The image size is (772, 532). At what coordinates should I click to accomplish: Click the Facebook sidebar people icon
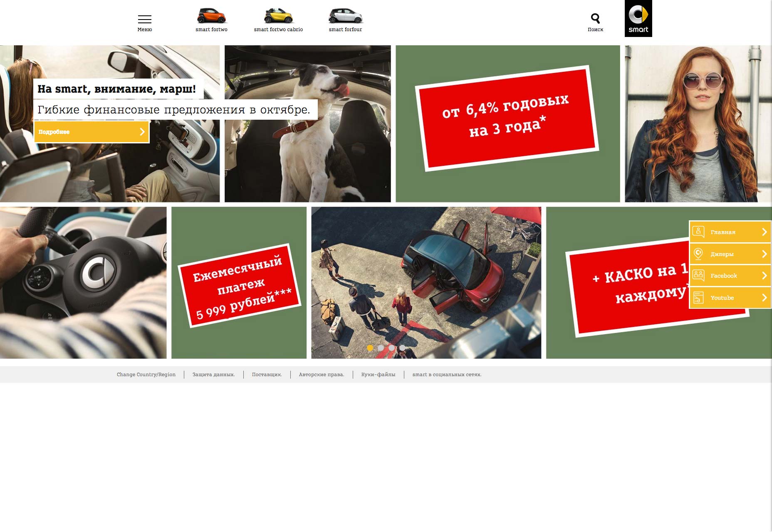[698, 275]
